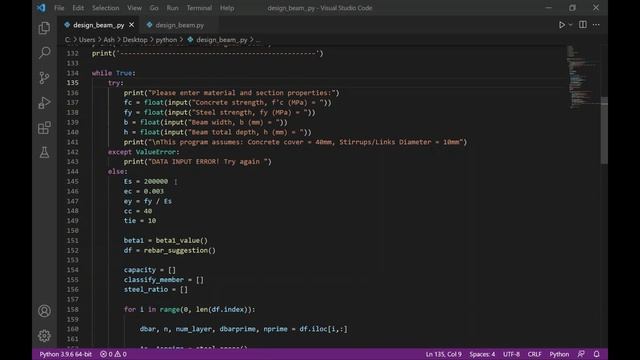This screenshot has height=360, width=640.
Task: Open the Selection menu
Action: click(105, 8)
